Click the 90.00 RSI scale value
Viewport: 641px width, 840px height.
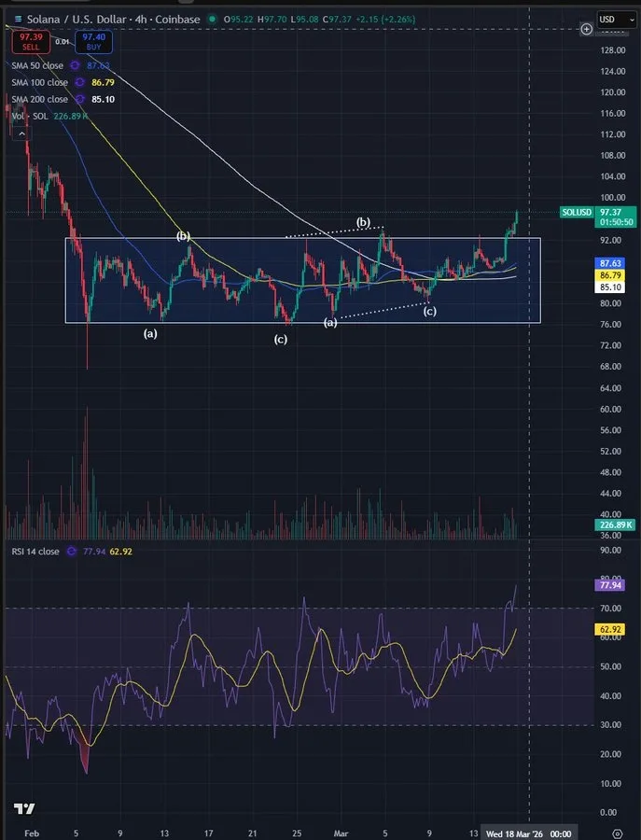[611, 550]
